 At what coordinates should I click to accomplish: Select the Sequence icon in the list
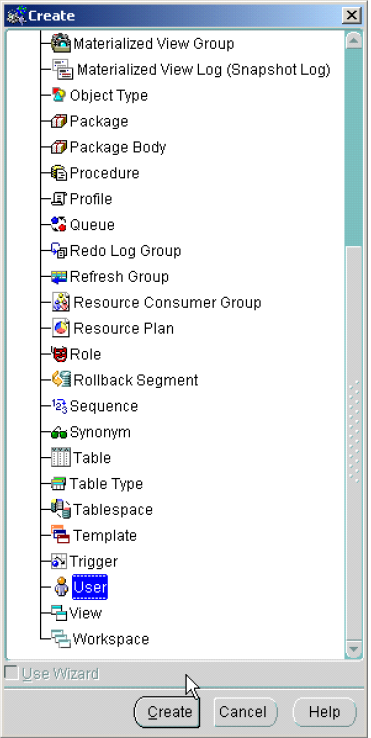(59, 406)
